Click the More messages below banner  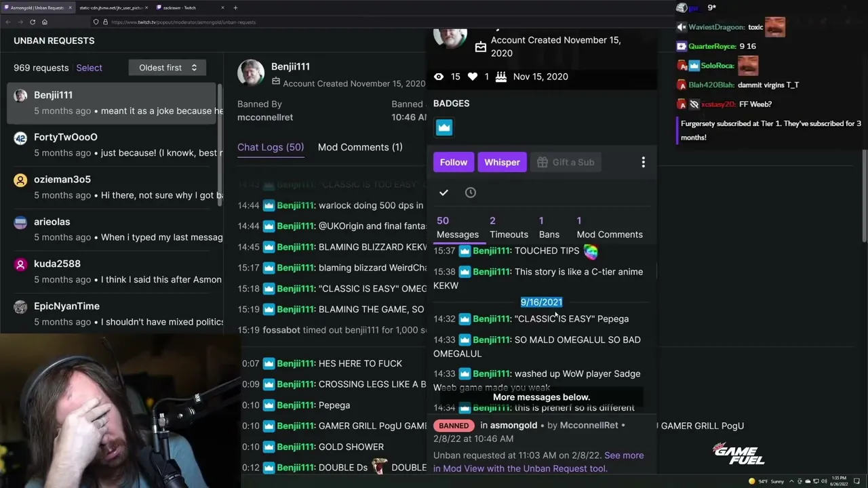pyautogui.click(x=541, y=397)
